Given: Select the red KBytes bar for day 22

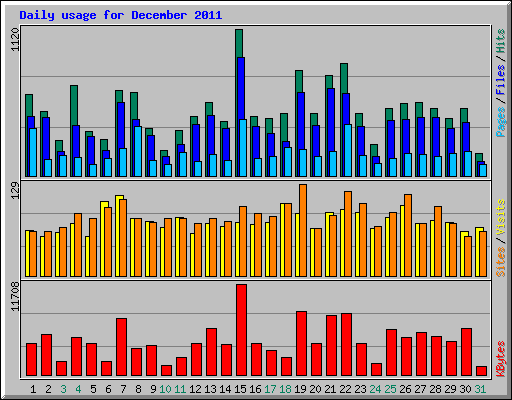Looking at the screenshot, I should pyautogui.click(x=347, y=345).
